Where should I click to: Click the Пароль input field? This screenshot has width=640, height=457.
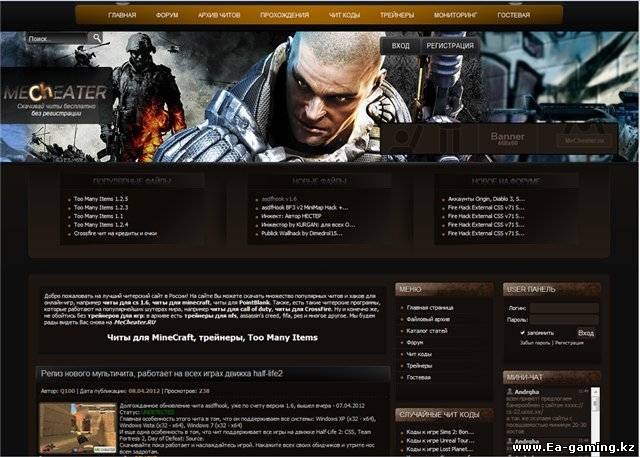tap(564, 320)
